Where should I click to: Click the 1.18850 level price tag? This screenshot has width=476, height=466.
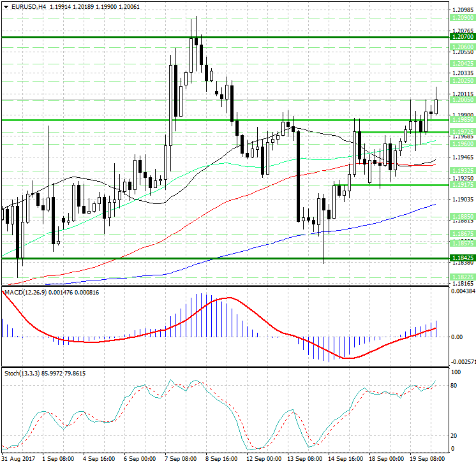pyautogui.click(x=463, y=217)
